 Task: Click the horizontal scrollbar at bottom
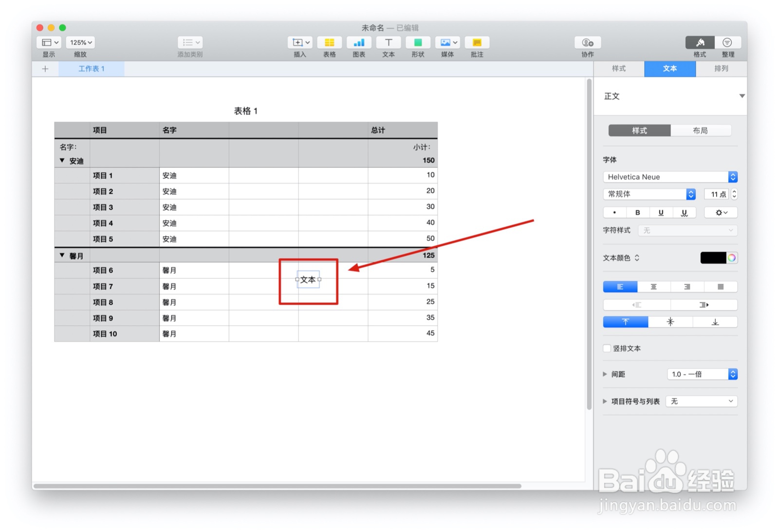pyautogui.click(x=278, y=486)
